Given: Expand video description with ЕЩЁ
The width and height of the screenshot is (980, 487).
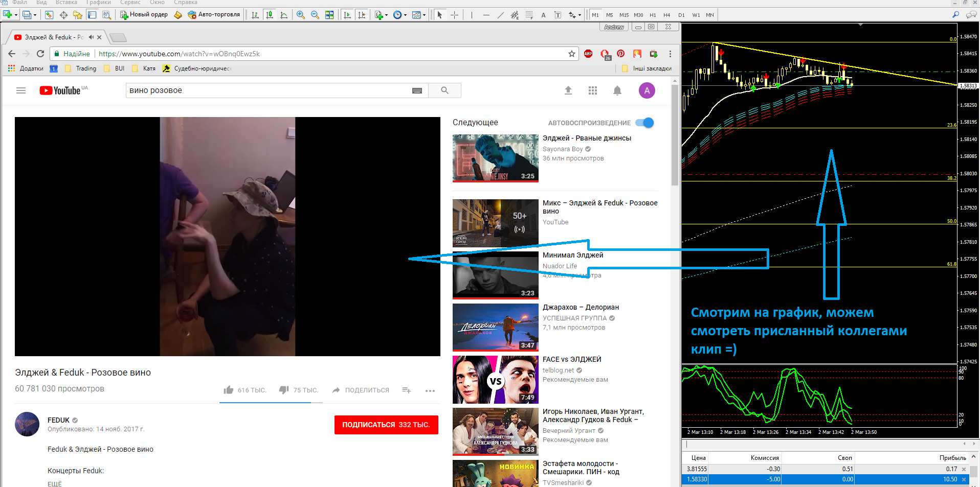Looking at the screenshot, I should pyautogui.click(x=55, y=483).
